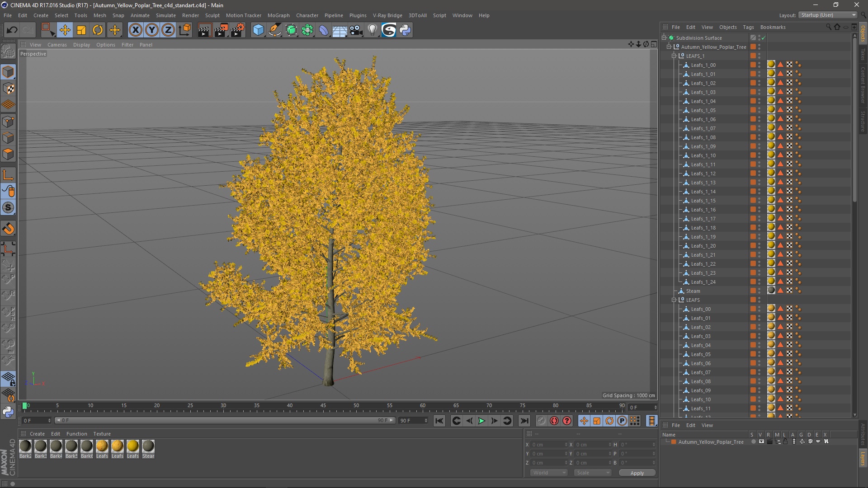Click the Undo arrow icon
This screenshot has width=868, height=488.
tap(12, 30)
